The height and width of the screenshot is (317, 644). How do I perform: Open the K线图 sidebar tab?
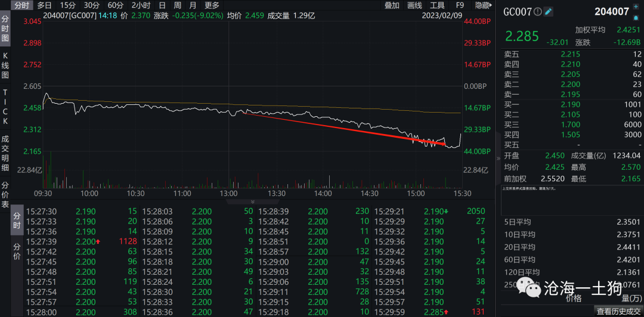[5, 66]
